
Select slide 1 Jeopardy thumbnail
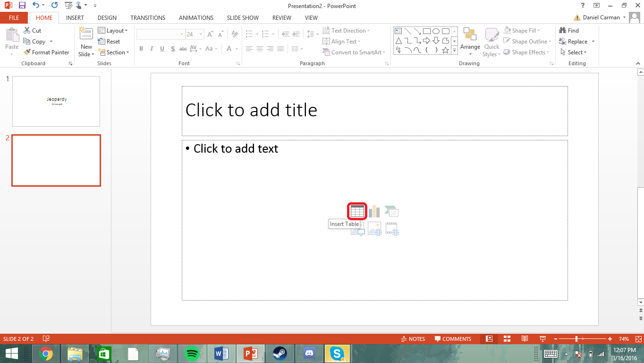tap(56, 101)
